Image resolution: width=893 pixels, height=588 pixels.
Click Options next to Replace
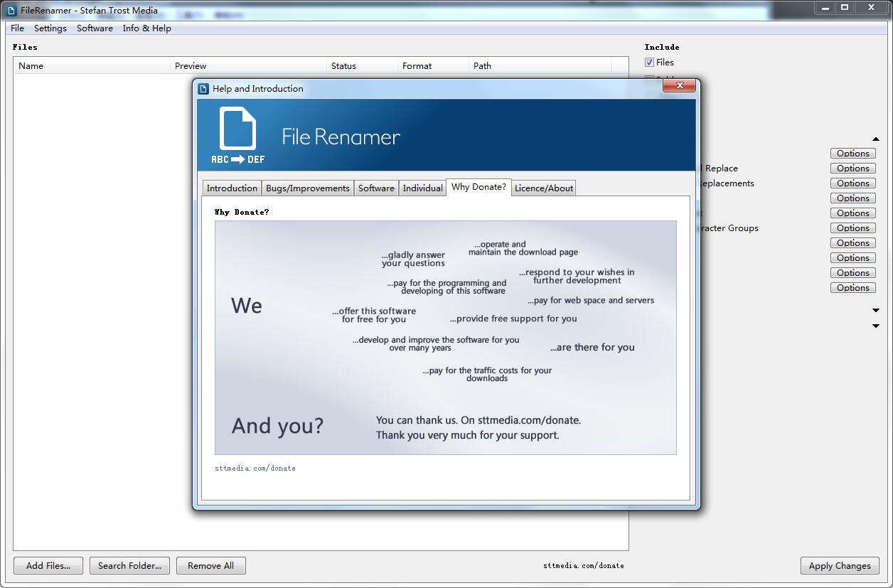852,168
